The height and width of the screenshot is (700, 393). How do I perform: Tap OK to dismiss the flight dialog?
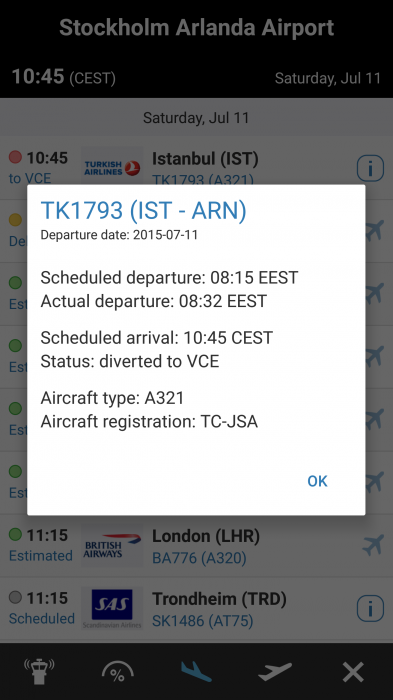(317, 481)
